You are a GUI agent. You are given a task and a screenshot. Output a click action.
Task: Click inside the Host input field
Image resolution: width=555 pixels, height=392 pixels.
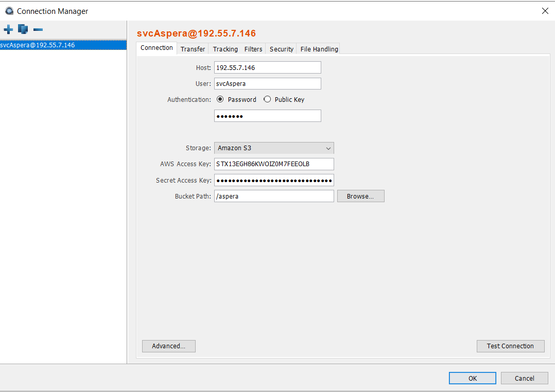pyautogui.click(x=267, y=67)
